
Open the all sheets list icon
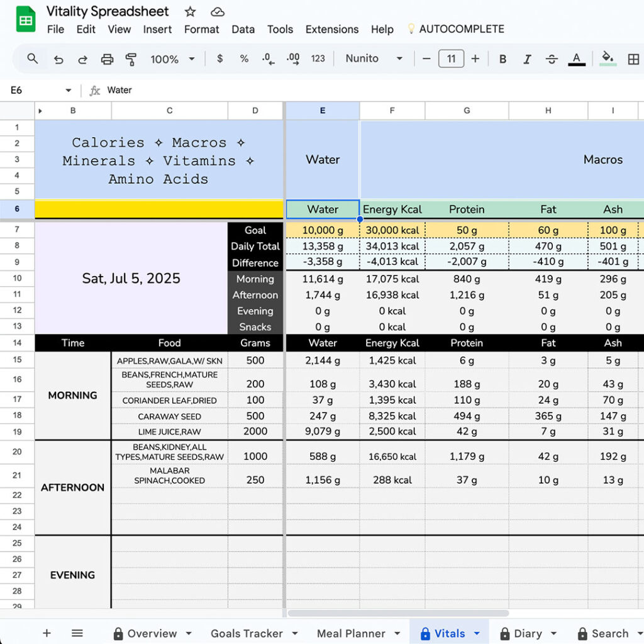point(77,633)
